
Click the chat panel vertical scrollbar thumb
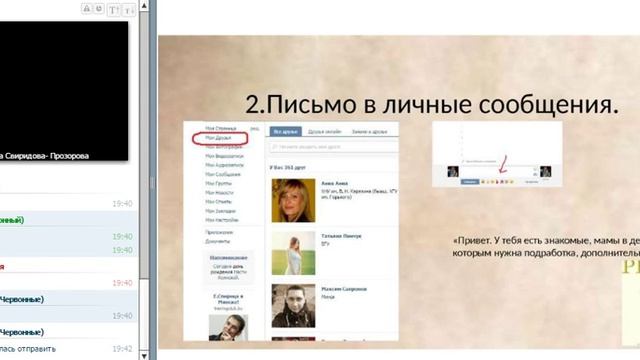pos(144,145)
